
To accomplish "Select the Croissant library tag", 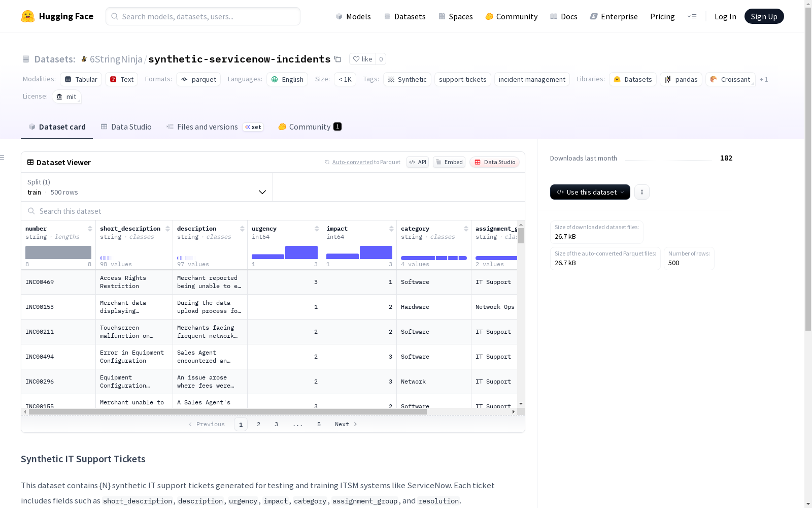I will pyautogui.click(x=730, y=79).
